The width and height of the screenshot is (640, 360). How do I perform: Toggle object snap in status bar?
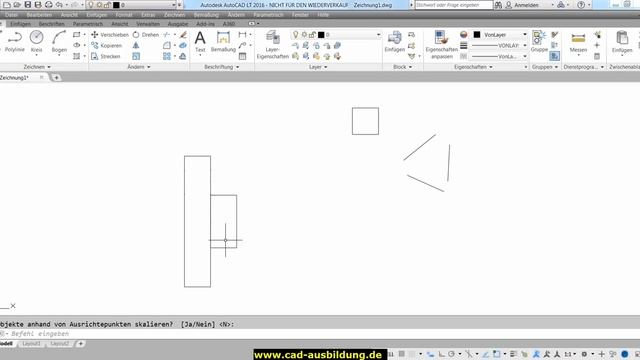(x=496, y=354)
